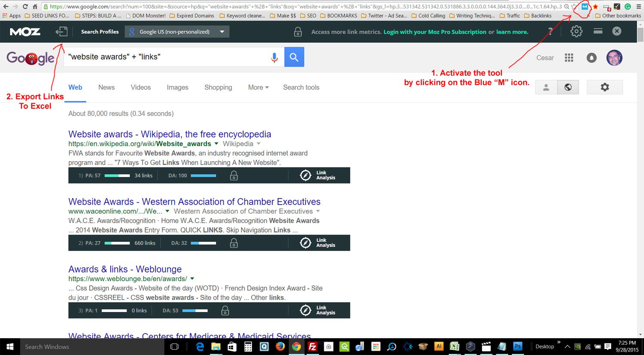Screen dimensions: 644x355
Task: Click lock icon in Wikipedia result metrics
Action: (234, 175)
